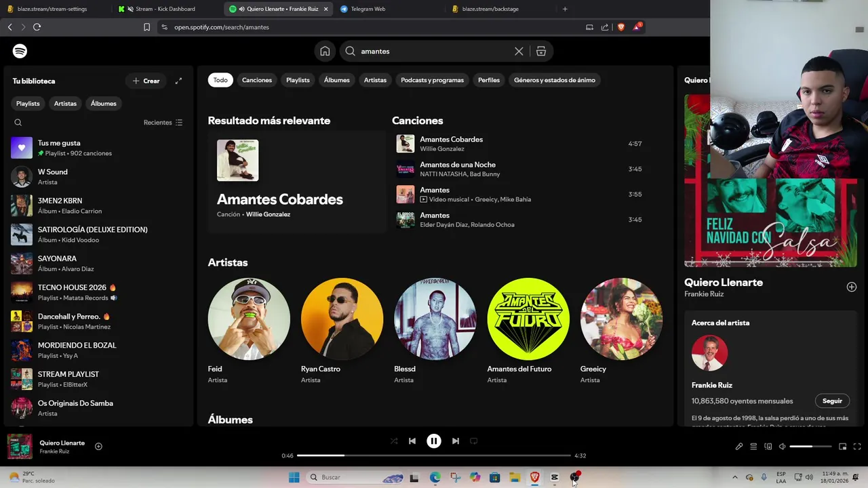Click now-playing album art thumbnail bottom left
The image size is (868, 488).
pos(20,447)
